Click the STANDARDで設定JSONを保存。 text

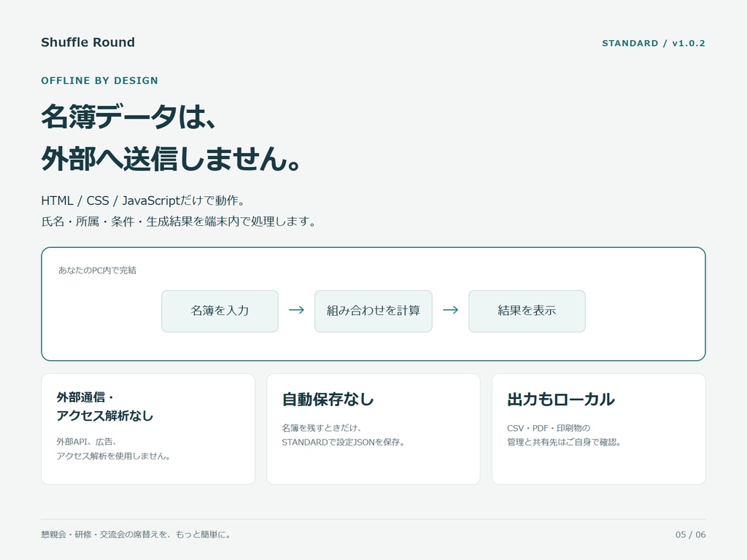[x=344, y=443]
